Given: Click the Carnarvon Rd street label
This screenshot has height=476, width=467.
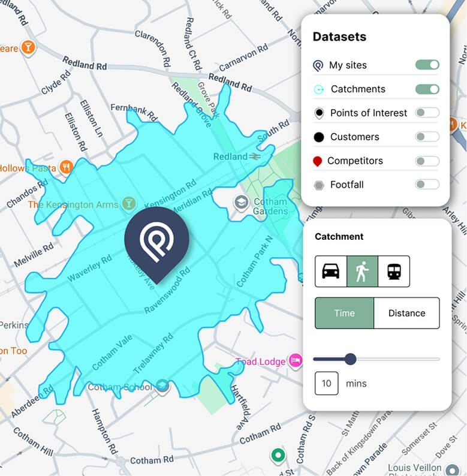Looking at the screenshot, I should tap(243, 57).
